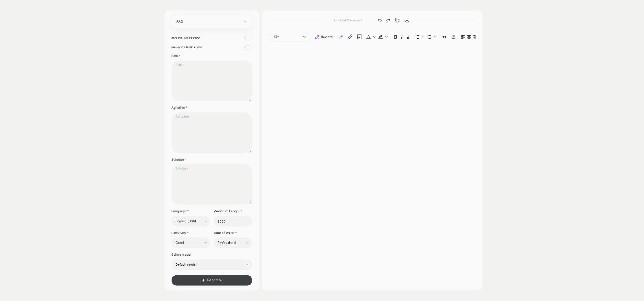Center align the text
This screenshot has height=301, width=644.
pos(469,37)
